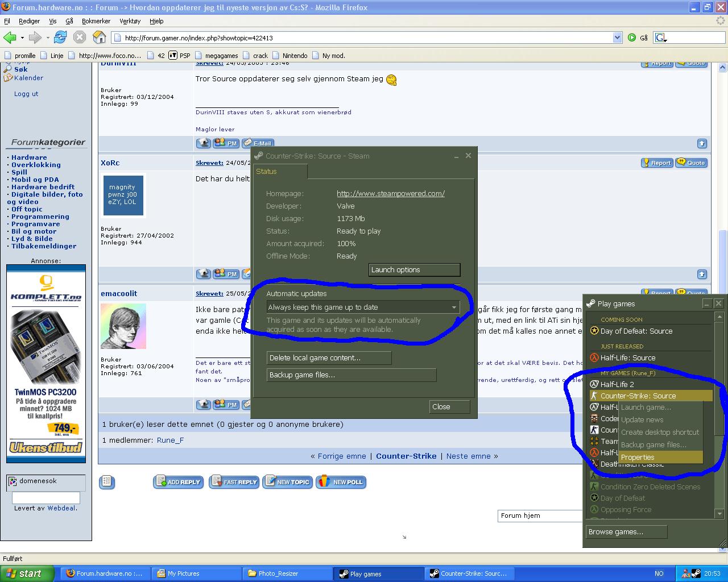Select Properties in the game context menu
The height and width of the screenshot is (582, 728).
661,457
